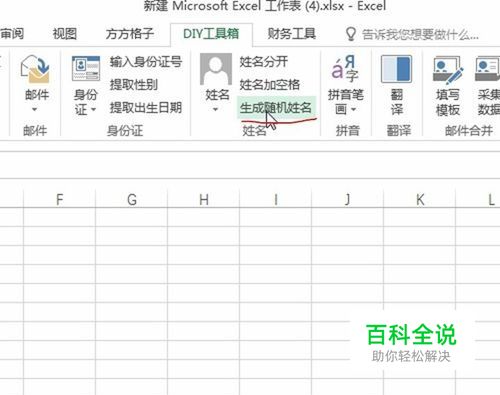Click 提取出生日期 command
The image size is (500, 395).
146,108
